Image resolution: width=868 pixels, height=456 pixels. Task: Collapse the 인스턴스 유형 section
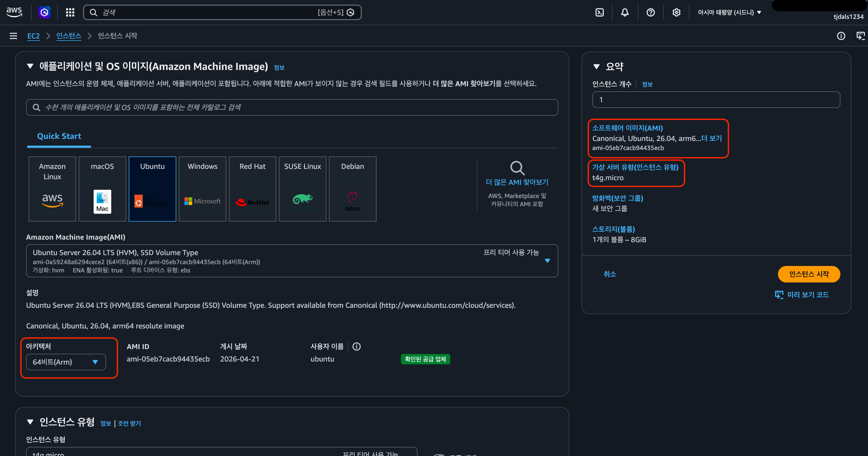pos(30,422)
